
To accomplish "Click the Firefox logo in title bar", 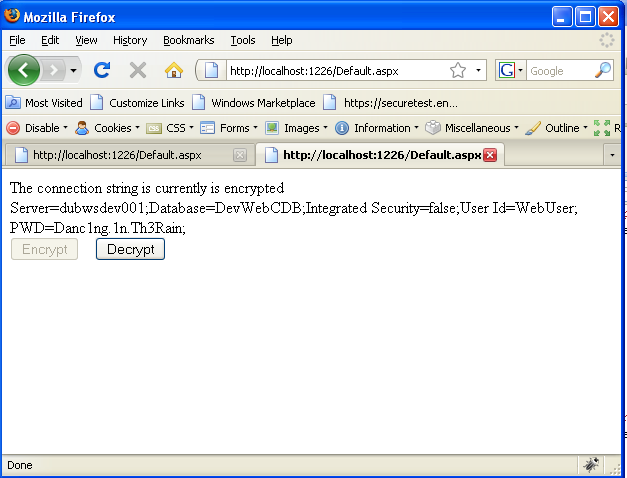I will coord(12,15).
